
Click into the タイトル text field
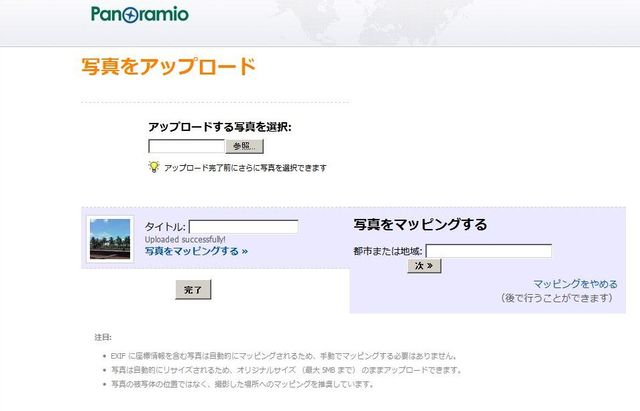243,227
